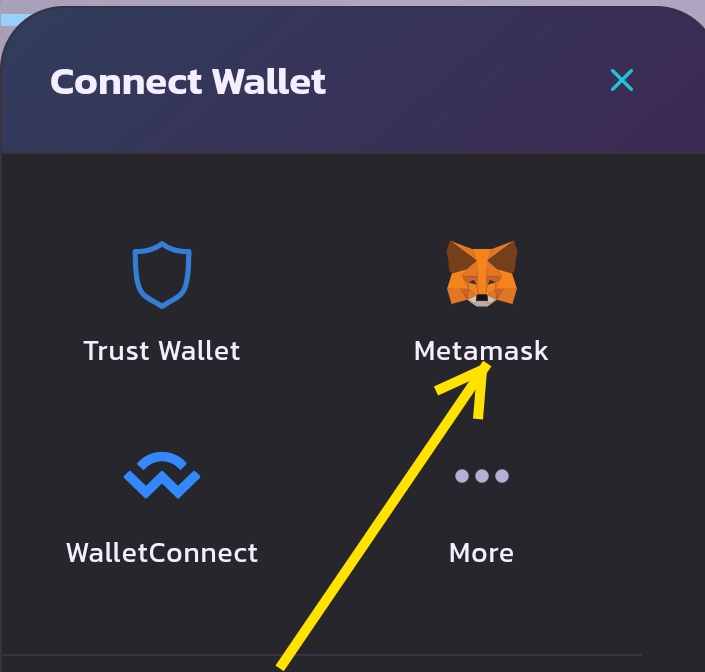Click the Metamask text label
The image size is (705, 672).
pyautogui.click(x=481, y=351)
